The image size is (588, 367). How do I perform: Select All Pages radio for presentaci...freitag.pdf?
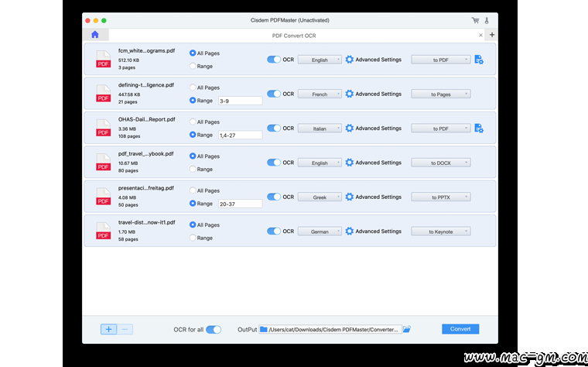click(x=193, y=190)
